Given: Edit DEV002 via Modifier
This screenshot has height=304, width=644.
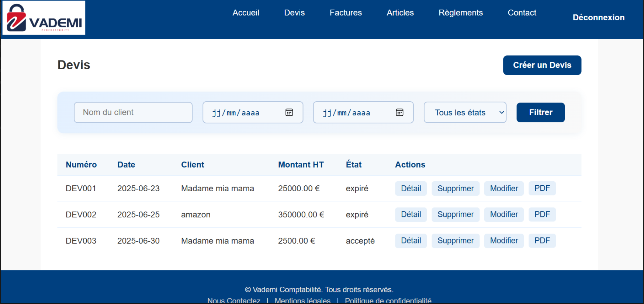Looking at the screenshot, I should click(504, 214).
